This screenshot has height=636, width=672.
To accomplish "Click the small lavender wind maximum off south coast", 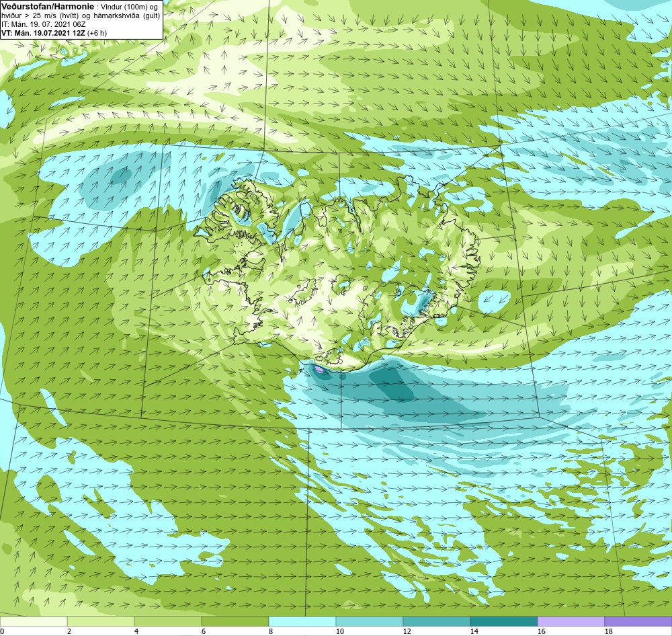I will [319, 368].
